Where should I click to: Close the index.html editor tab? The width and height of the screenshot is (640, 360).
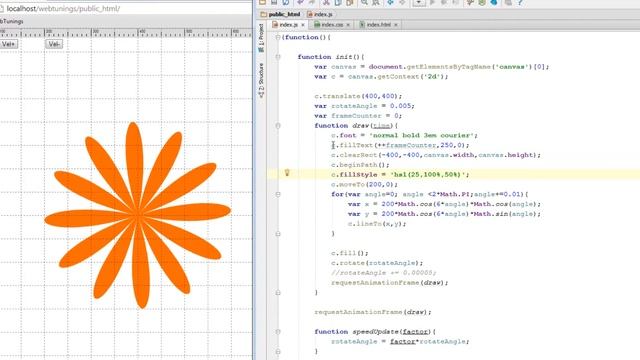click(x=396, y=25)
